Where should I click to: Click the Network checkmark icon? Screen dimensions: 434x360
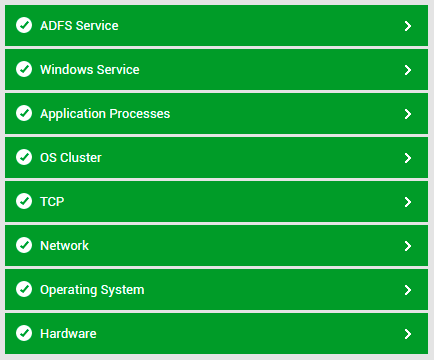(24, 245)
